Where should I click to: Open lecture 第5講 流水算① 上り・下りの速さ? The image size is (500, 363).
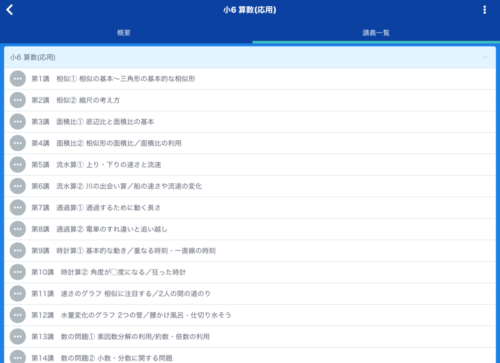(250, 165)
